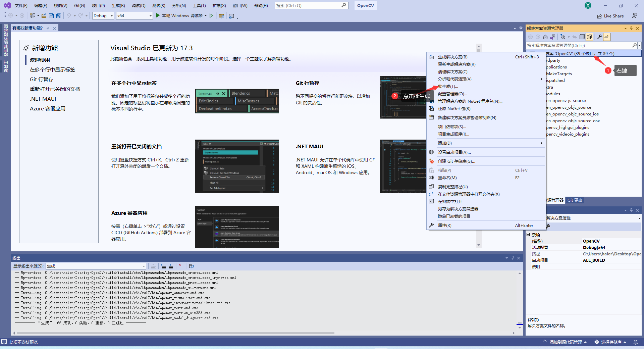Click the Save icon in the toolbar
The image size is (644, 349).
pos(51,16)
